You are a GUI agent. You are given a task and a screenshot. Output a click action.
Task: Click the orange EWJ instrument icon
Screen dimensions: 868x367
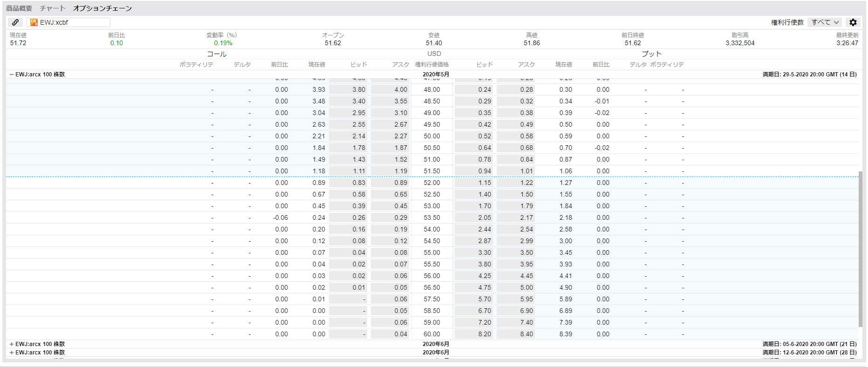click(34, 22)
